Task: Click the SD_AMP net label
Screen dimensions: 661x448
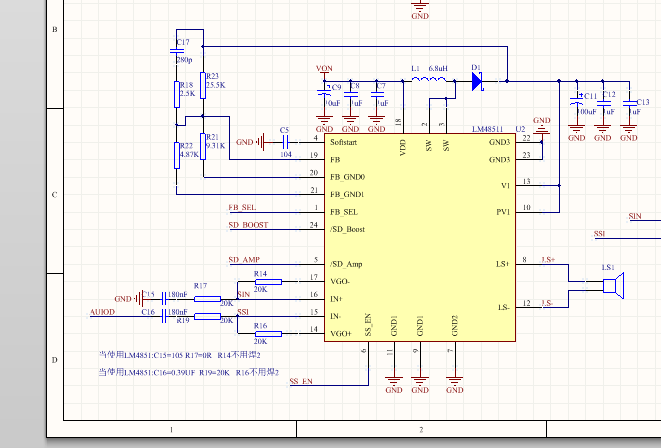Action: pos(244,260)
